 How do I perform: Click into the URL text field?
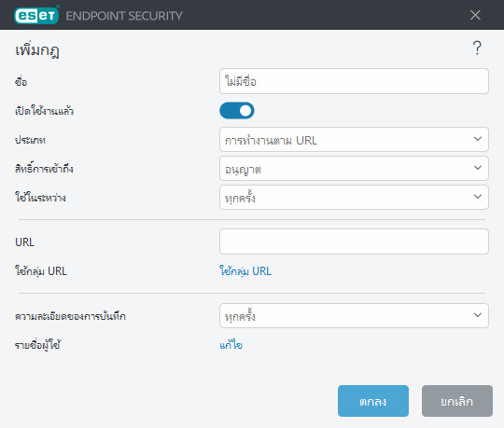(x=354, y=242)
